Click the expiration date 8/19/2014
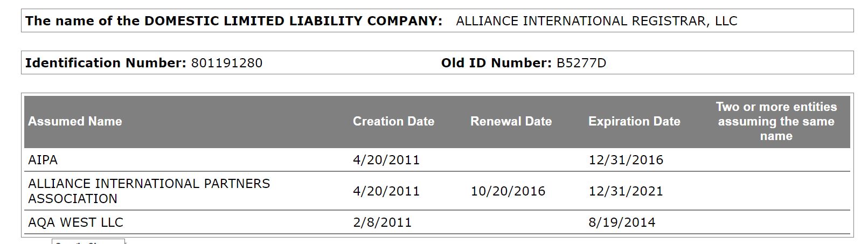Image resolution: width=868 pixels, height=244 pixels. 622,222
